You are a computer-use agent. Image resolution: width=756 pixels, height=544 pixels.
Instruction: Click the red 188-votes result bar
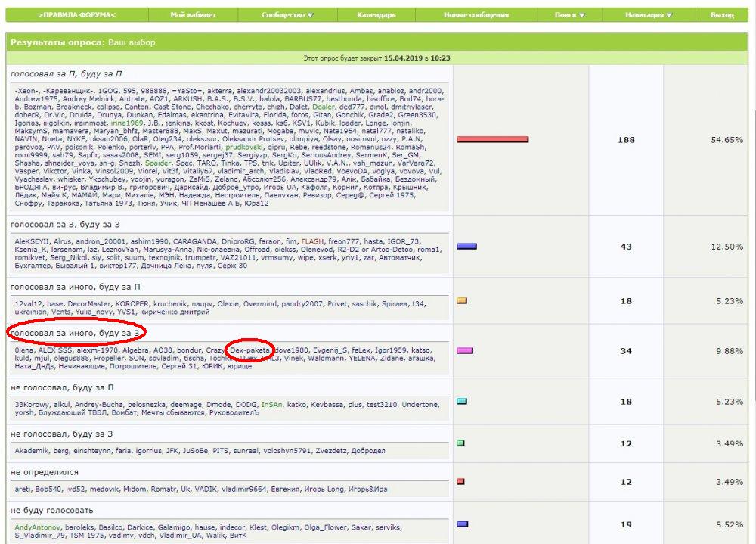pos(493,139)
